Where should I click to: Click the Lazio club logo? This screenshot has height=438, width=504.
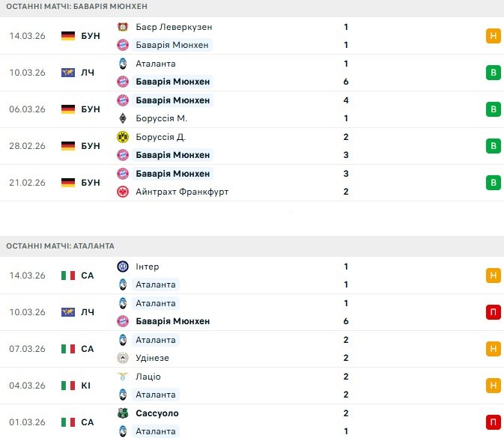[x=123, y=377]
